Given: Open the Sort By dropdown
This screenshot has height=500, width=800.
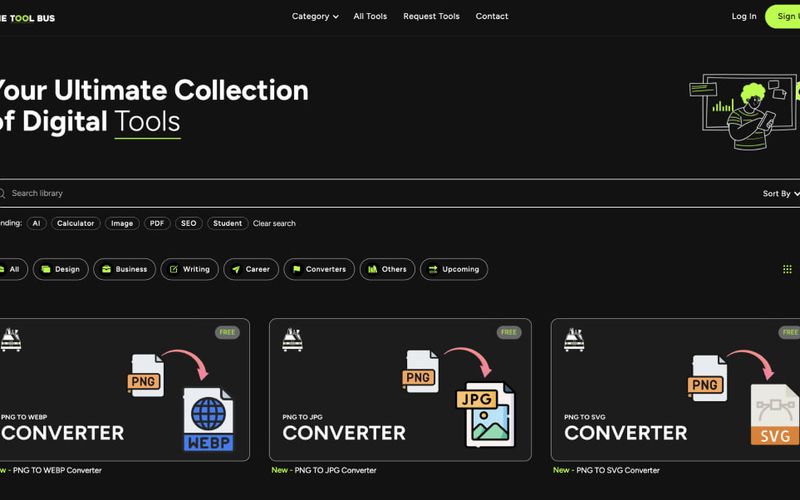Looking at the screenshot, I should tap(781, 193).
